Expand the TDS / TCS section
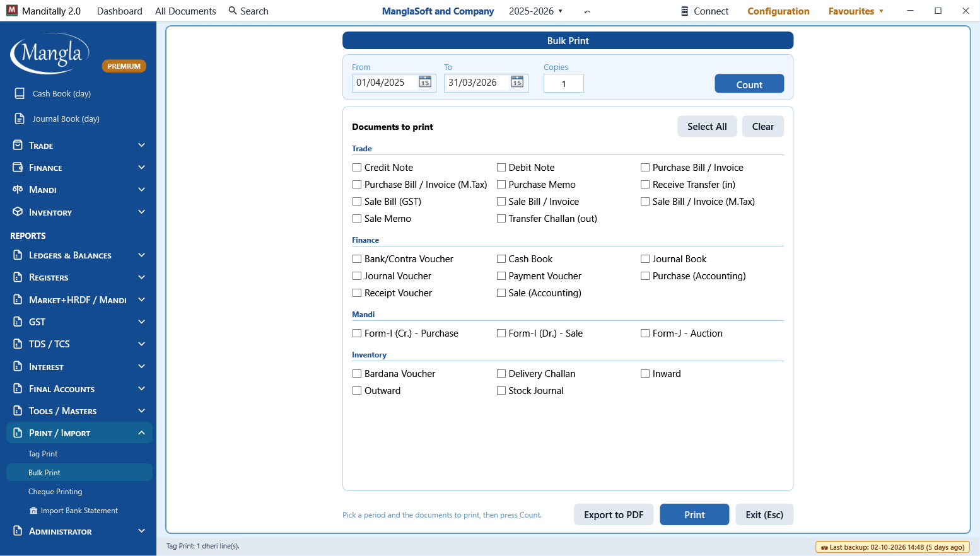Screen dimensions: 980x556 (x=79, y=344)
